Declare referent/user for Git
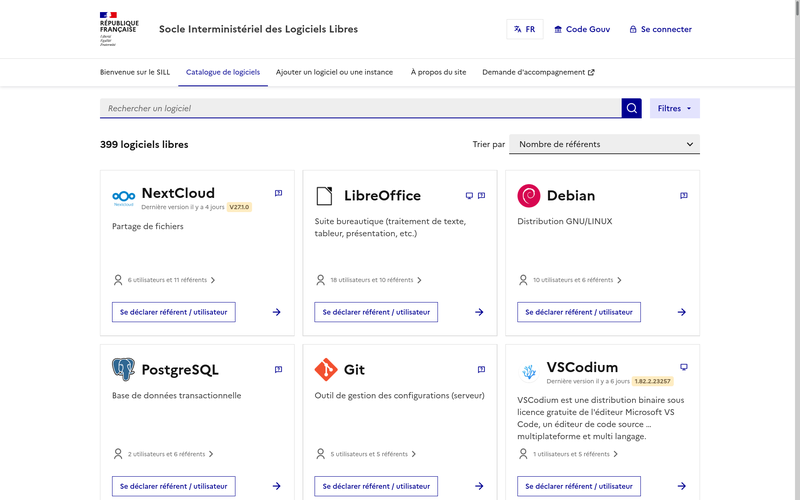Image resolution: width=800 pixels, height=500 pixels. tap(376, 486)
